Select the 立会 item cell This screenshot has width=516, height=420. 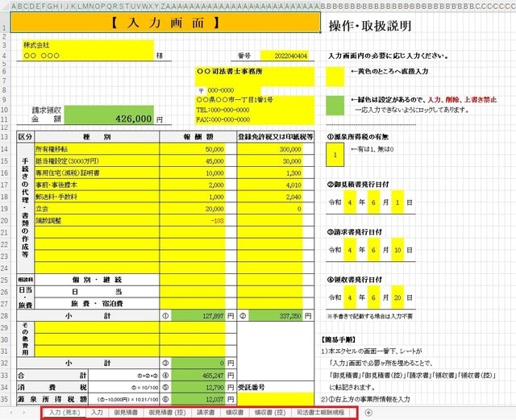tap(97, 208)
